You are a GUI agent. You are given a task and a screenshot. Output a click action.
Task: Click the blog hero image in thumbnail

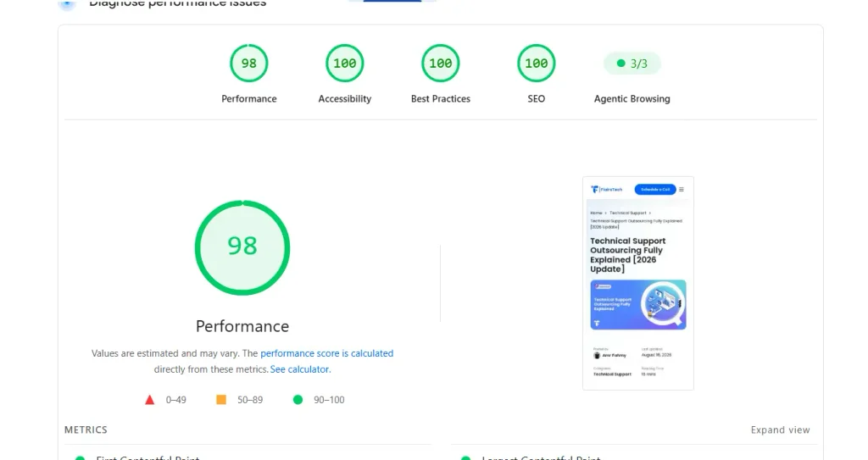click(x=637, y=305)
